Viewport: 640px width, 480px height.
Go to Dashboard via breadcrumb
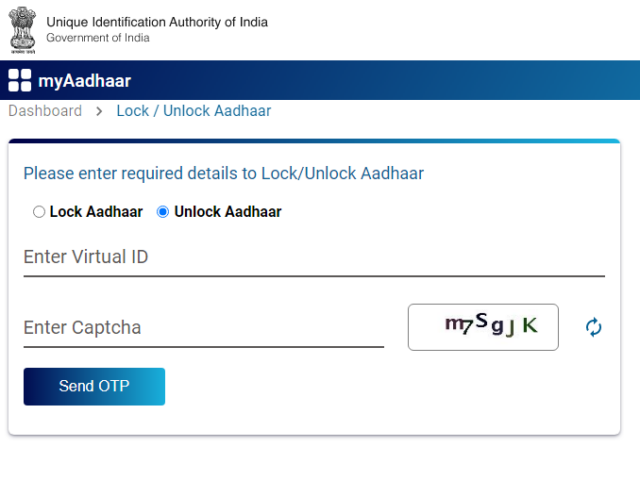coord(45,111)
